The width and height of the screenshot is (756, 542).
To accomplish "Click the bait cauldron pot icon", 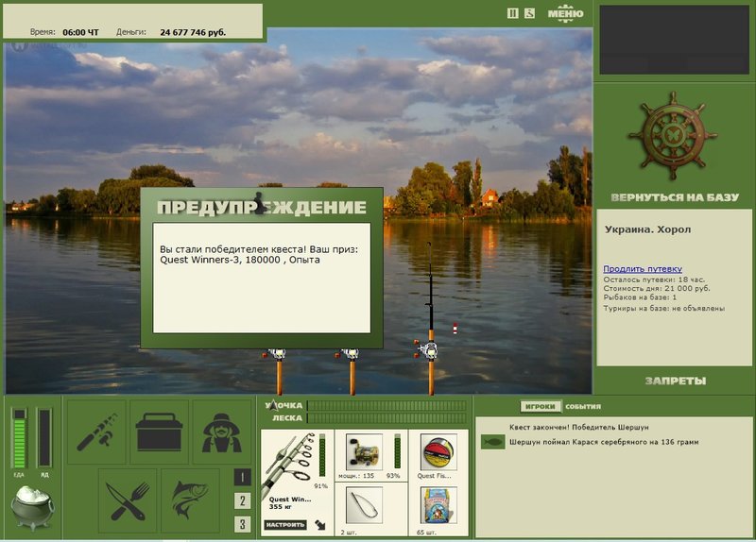I will [32, 507].
